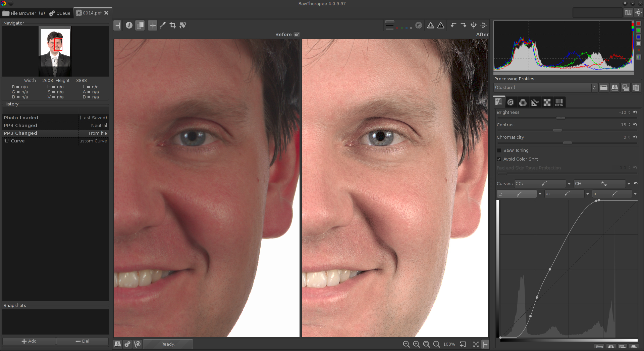Open the L curve type dropdown
This screenshot has width=644, height=351.
[x=540, y=194]
